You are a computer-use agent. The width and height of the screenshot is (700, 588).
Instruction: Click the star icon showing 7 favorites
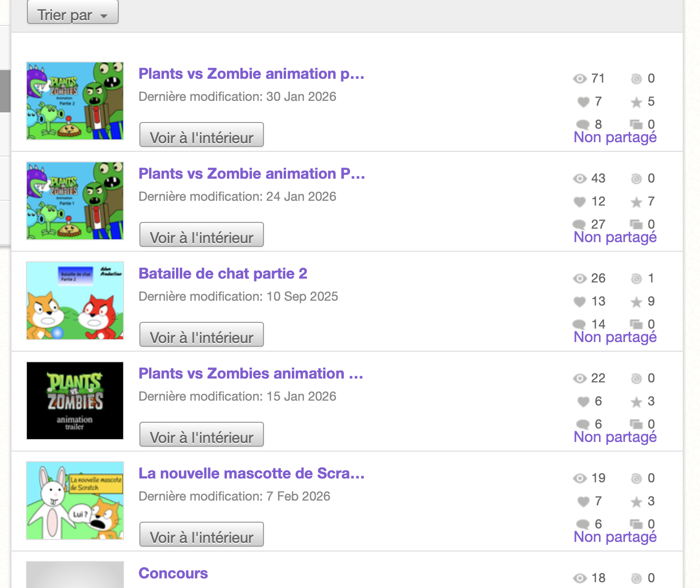(636, 202)
